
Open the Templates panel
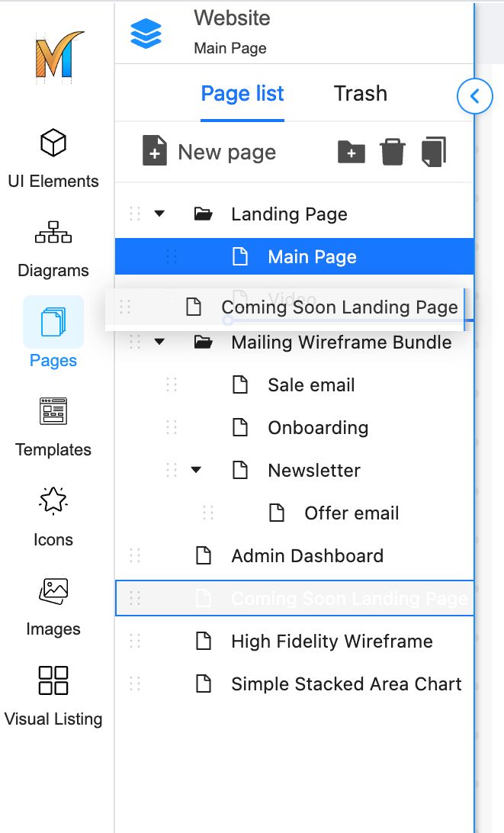53,427
